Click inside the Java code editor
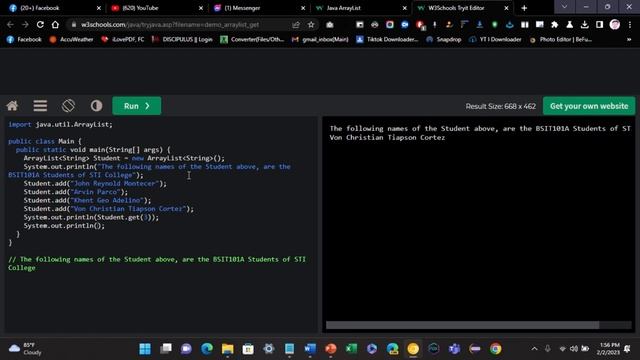The image size is (640, 360). (161, 224)
